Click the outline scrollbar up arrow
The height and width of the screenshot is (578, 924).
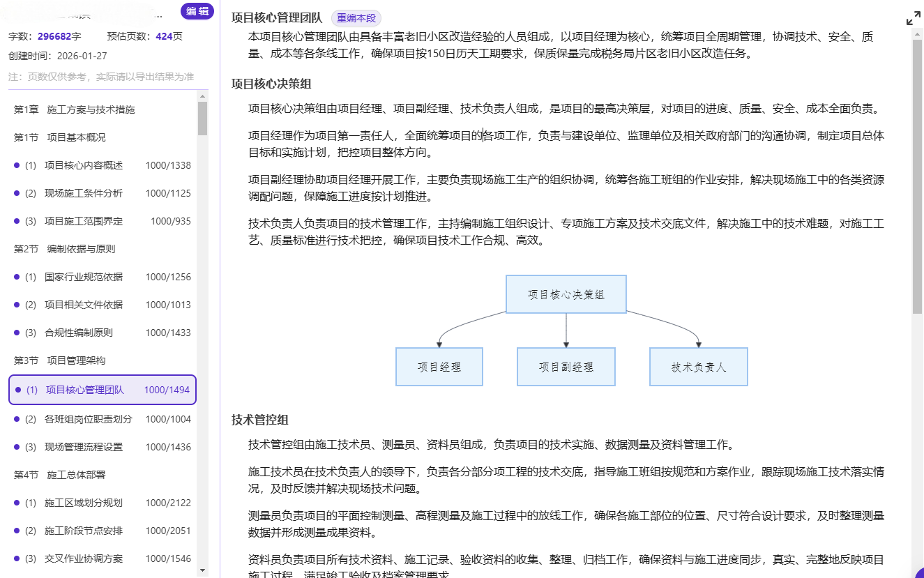point(203,96)
